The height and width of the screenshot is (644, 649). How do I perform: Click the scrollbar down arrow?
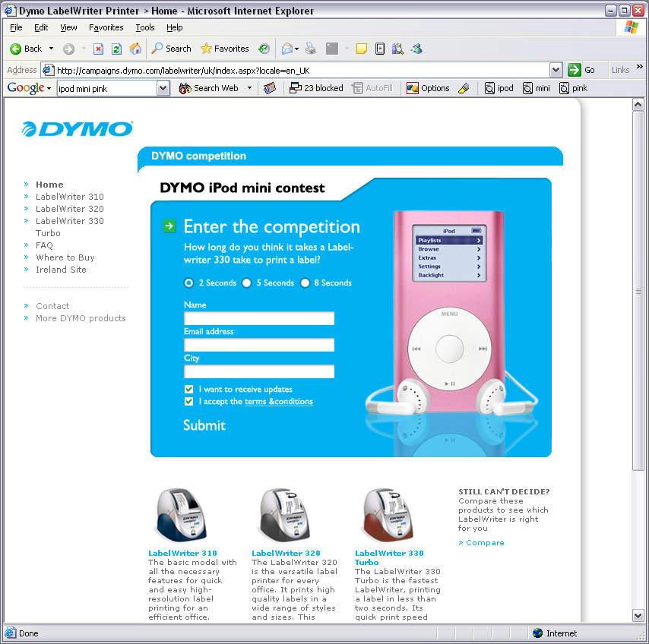638,615
